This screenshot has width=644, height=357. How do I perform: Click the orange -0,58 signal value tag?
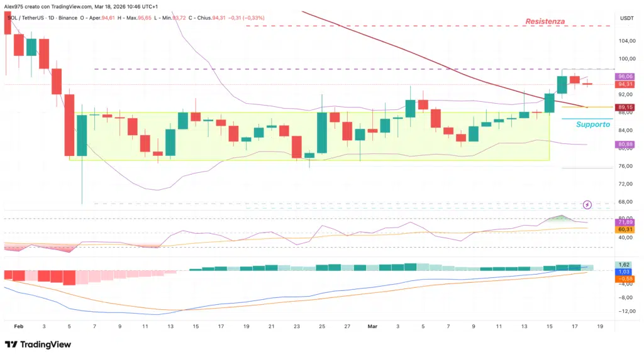point(625,278)
